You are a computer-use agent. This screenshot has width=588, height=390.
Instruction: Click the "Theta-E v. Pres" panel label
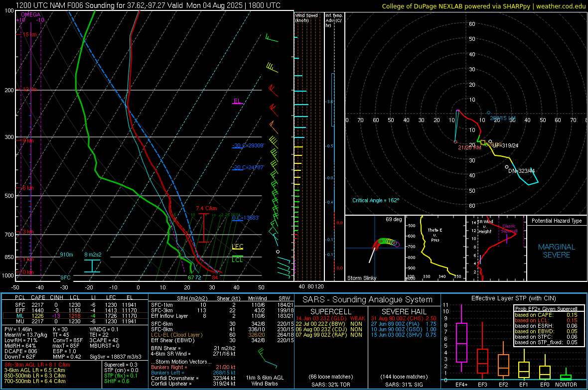(x=435, y=235)
